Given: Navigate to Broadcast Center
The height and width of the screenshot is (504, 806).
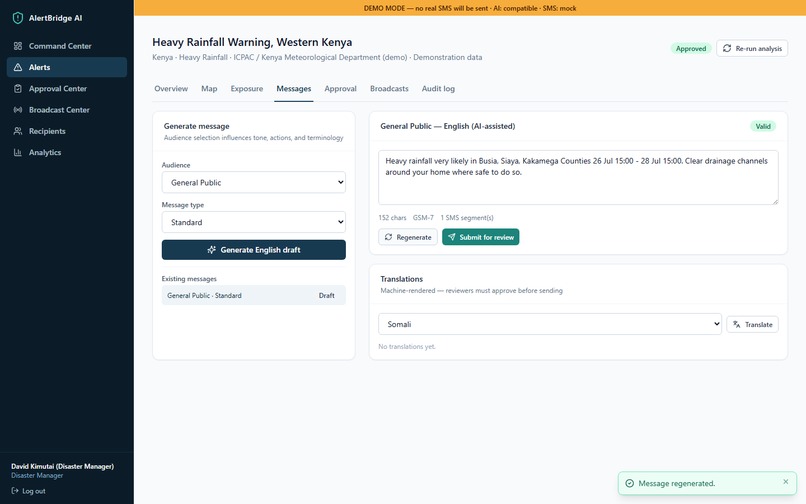Looking at the screenshot, I should click(x=67, y=110).
